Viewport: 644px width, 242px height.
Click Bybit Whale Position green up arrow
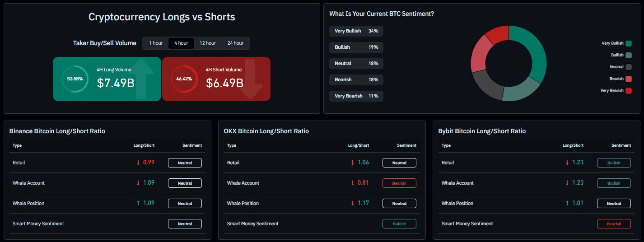(567, 203)
